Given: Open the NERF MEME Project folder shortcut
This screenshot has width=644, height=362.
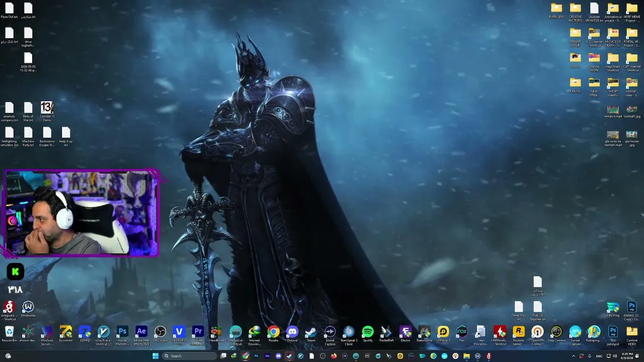Looking at the screenshot, I should pos(632,13).
